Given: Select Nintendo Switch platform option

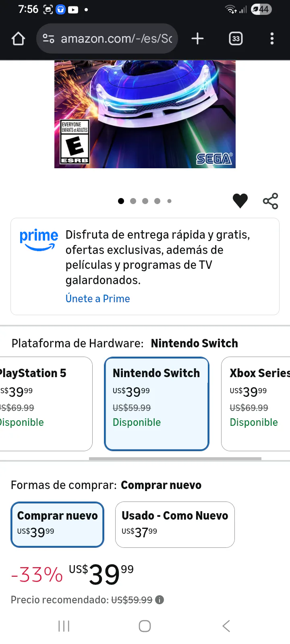Looking at the screenshot, I should tap(157, 403).
